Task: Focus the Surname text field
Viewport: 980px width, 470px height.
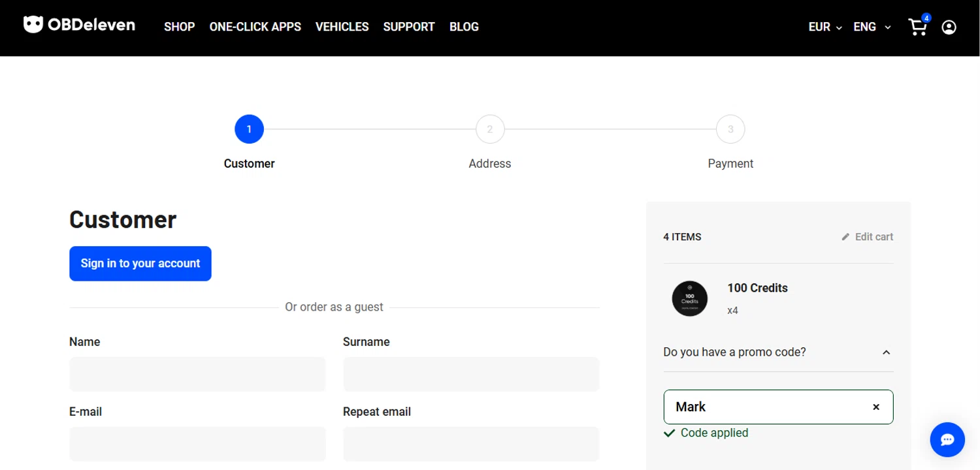Action: [470, 374]
